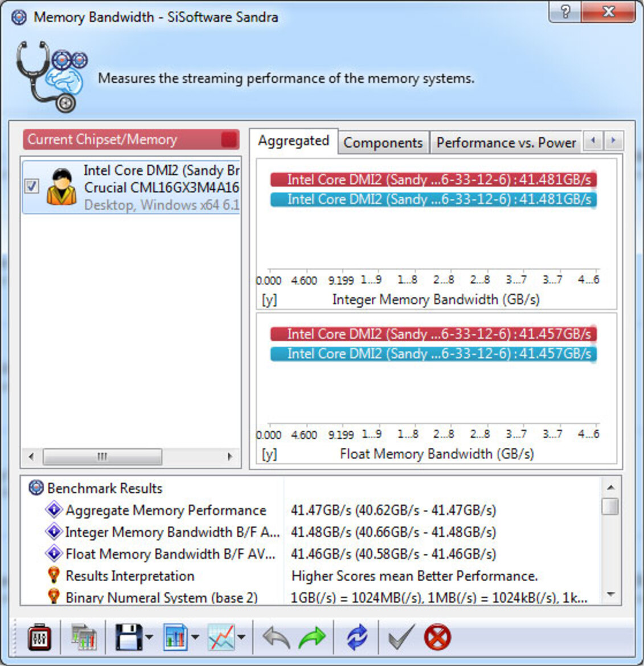Click diamond icon beside Integer Memory Bandwidth
The width and height of the screenshot is (644, 666).
pos(54,531)
